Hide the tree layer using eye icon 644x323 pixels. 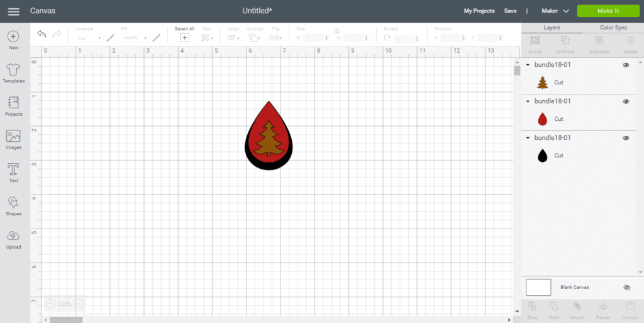coord(626,65)
